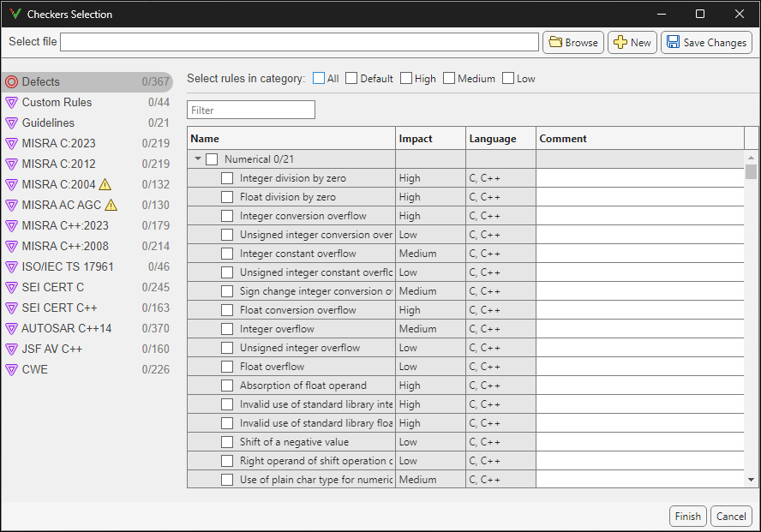Click the Finish button

[688, 516]
